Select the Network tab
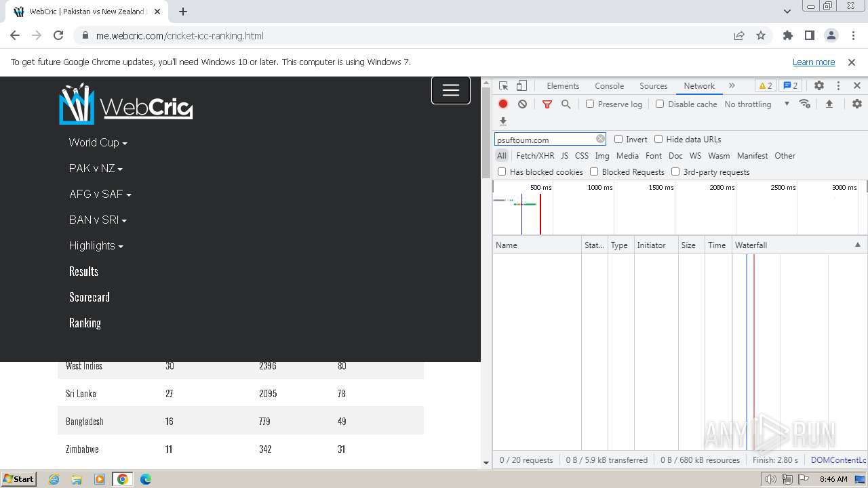 pos(699,86)
